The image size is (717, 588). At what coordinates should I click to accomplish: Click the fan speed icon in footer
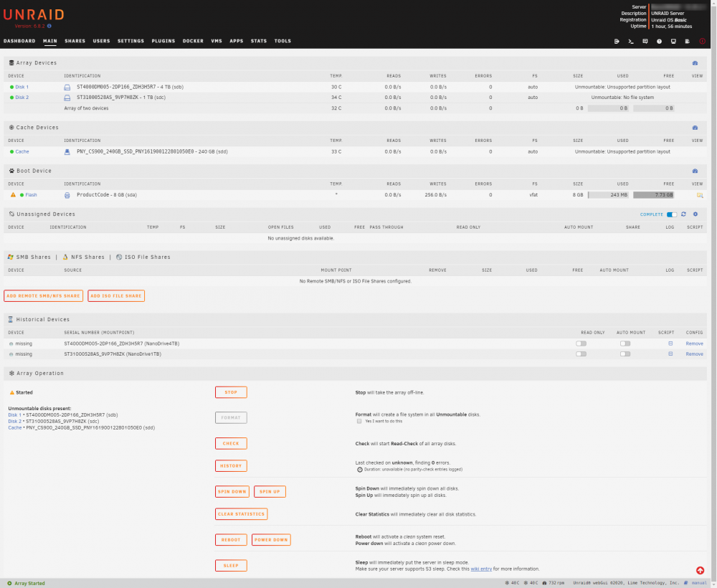pos(544,583)
